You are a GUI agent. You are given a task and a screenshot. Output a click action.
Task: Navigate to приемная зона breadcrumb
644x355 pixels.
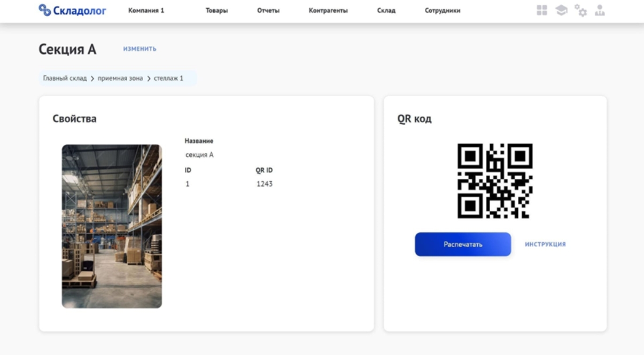pyautogui.click(x=120, y=78)
